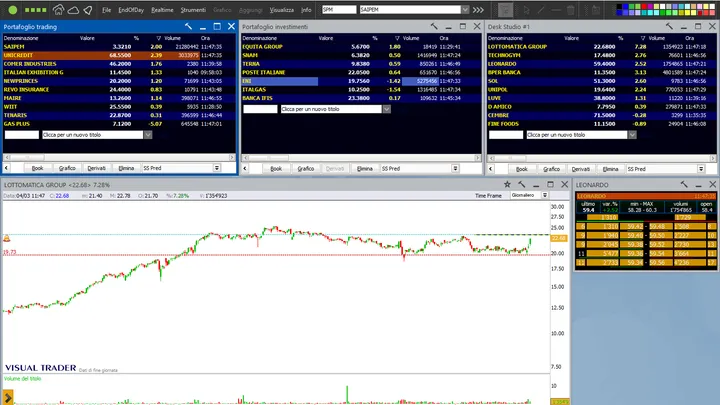The height and width of the screenshot is (405, 720).
Task: Open the Visualizza menu
Action: [281, 10]
